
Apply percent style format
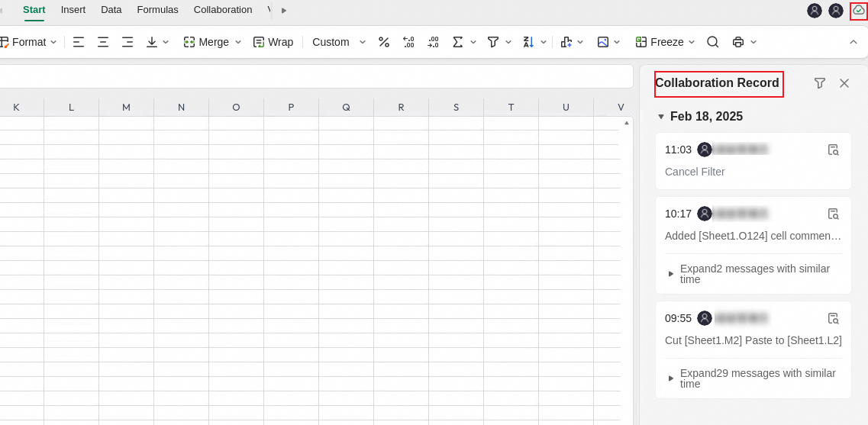[x=384, y=42]
